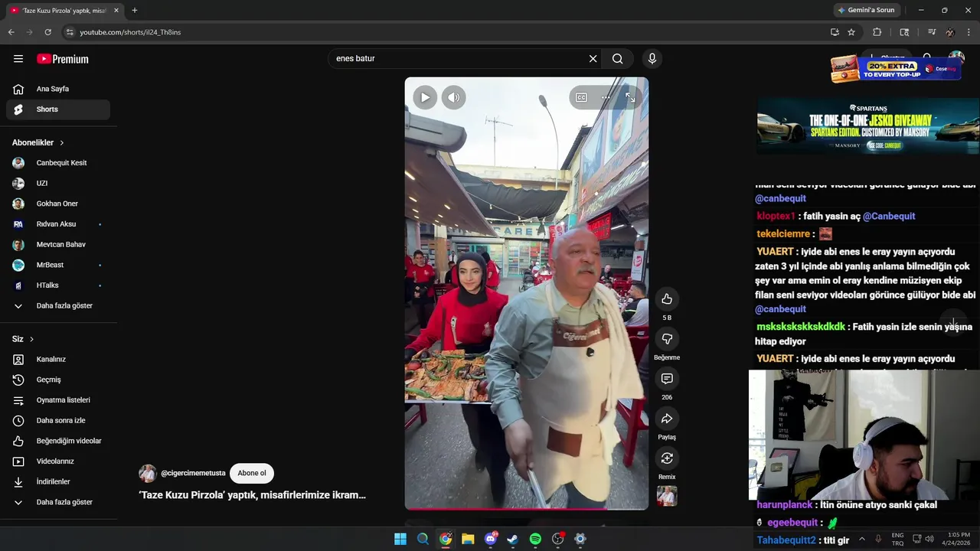
Task: Open Discord from the taskbar
Action: tap(491, 539)
